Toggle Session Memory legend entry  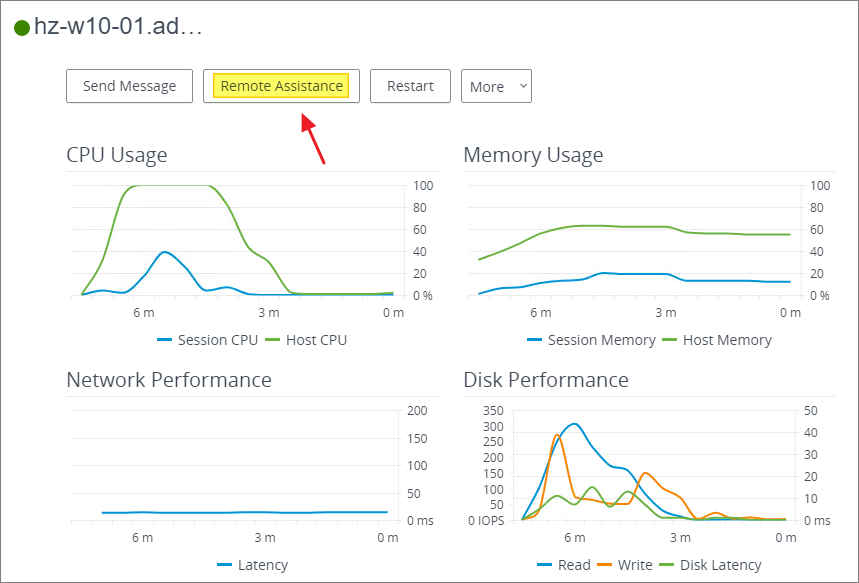(592, 340)
